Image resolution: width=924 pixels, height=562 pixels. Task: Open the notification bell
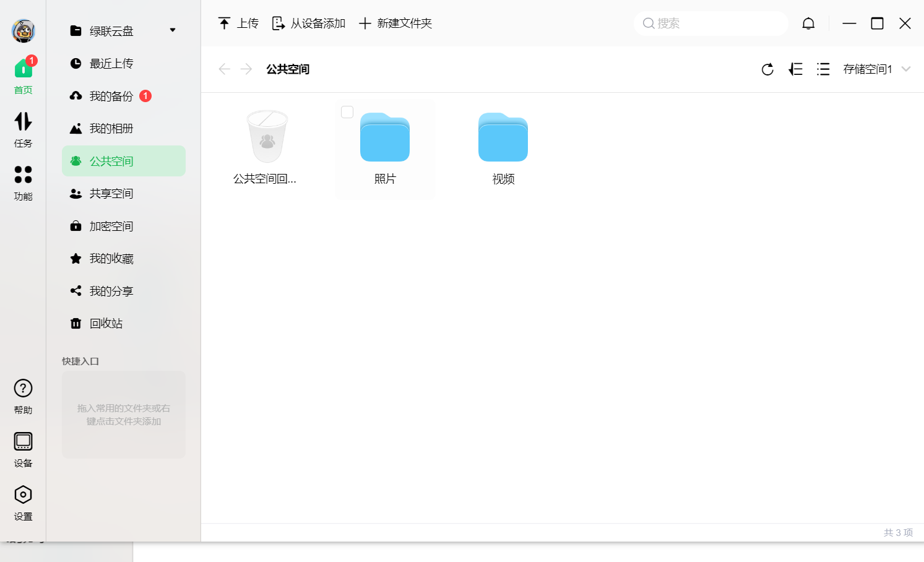808,24
